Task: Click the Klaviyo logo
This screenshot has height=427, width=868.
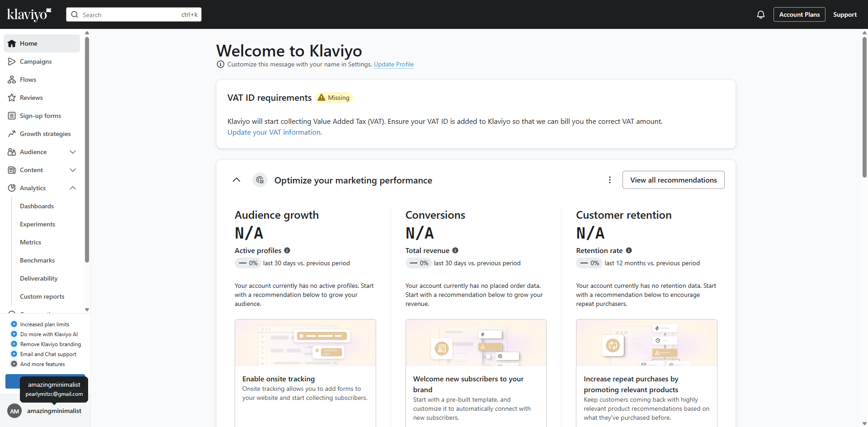Action: (x=29, y=14)
